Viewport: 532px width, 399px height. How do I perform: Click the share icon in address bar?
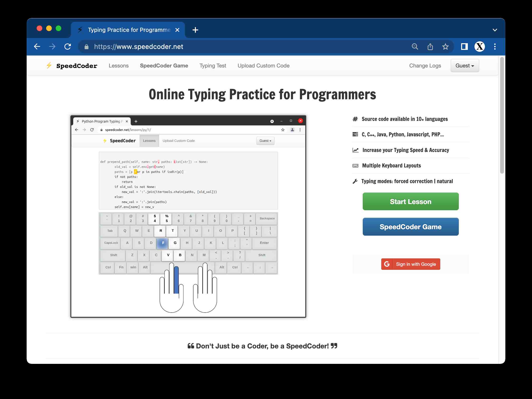click(x=430, y=46)
